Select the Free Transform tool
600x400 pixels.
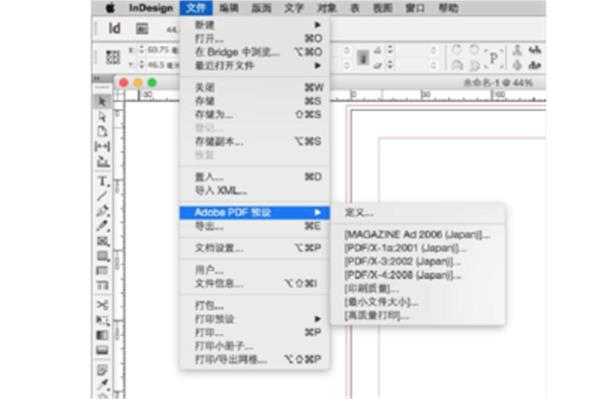coord(102,320)
